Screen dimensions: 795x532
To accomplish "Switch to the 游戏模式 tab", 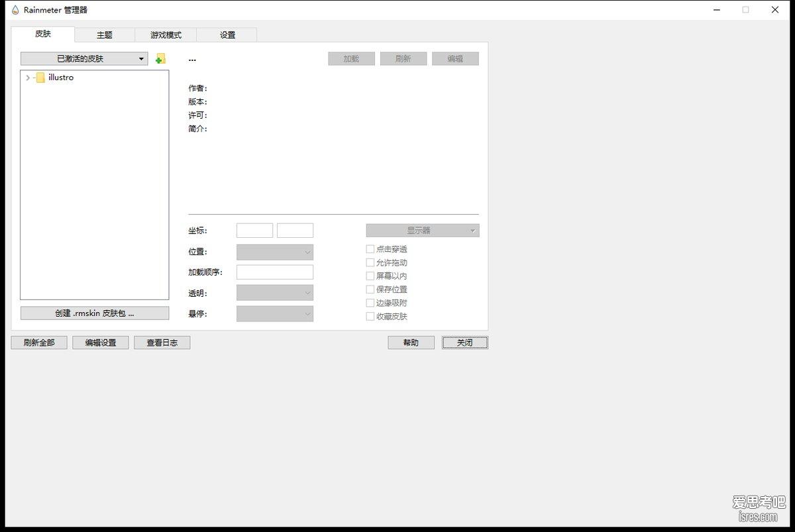I will [x=166, y=35].
